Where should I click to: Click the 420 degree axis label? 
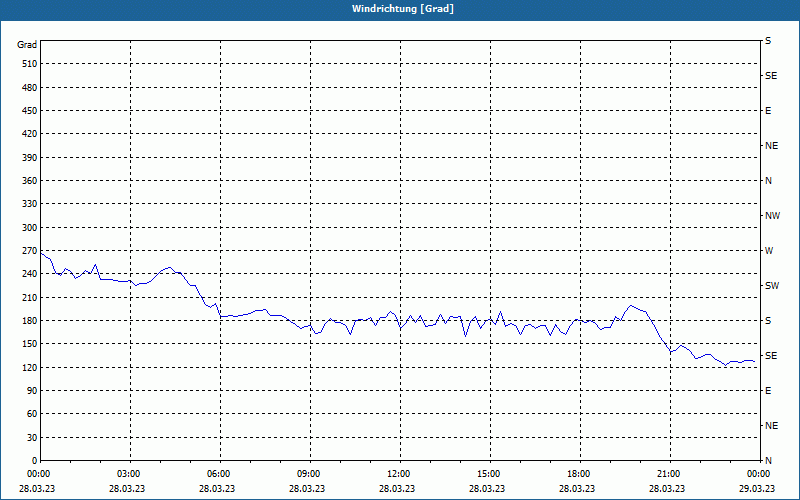tap(30, 134)
